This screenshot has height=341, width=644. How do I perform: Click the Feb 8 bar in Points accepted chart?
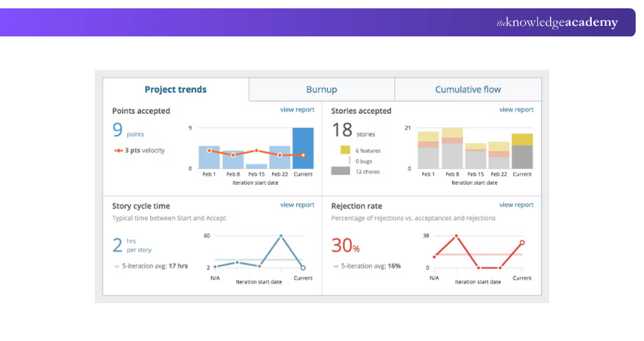[x=233, y=159]
